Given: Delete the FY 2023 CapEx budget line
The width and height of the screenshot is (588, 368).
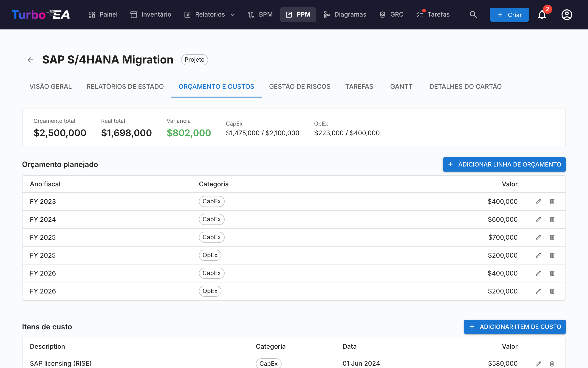Looking at the screenshot, I should click(552, 201).
